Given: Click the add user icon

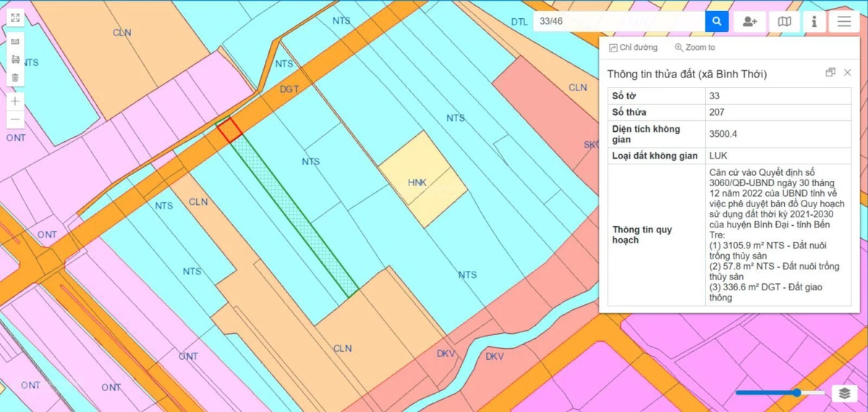Looking at the screenshot, I should [749, 21].
